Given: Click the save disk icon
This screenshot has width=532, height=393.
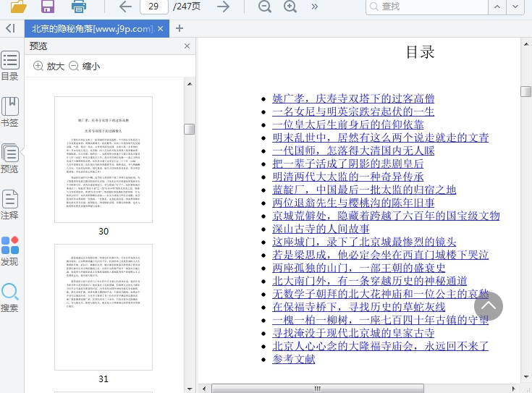Looking at the screenshot, I should pos(48,7).
